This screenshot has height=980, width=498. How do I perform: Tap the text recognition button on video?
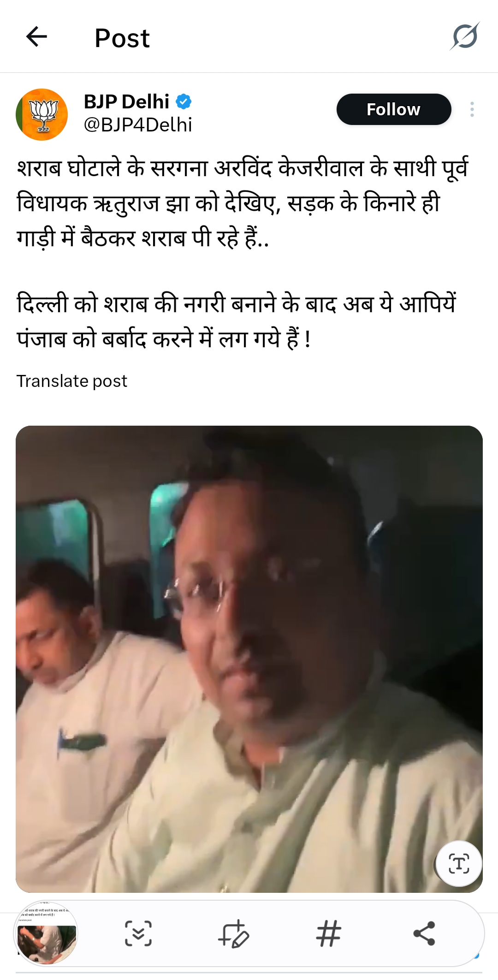458,863
